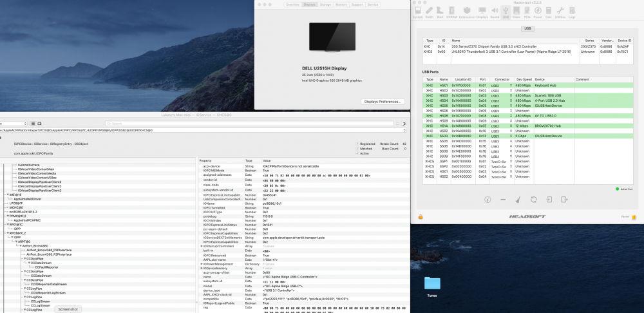Image resolution: width=644 pixels, height=313 pixels.
Task: Expand the IOInterruptControllers property
Action: [201, 246]
